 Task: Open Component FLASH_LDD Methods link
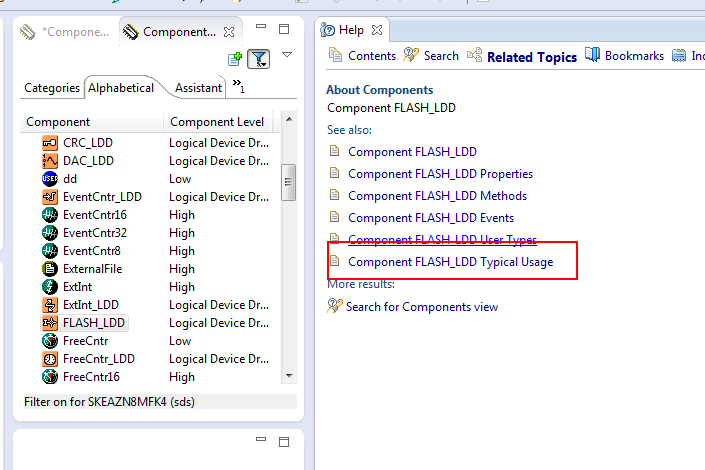tap(437, 196)
